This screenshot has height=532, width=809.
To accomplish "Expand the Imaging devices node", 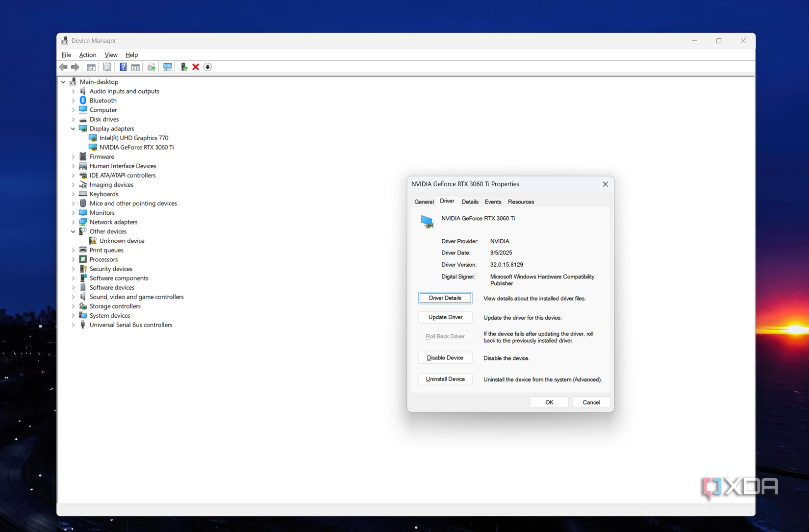I will pyautogui.click(x=73, y=185).
